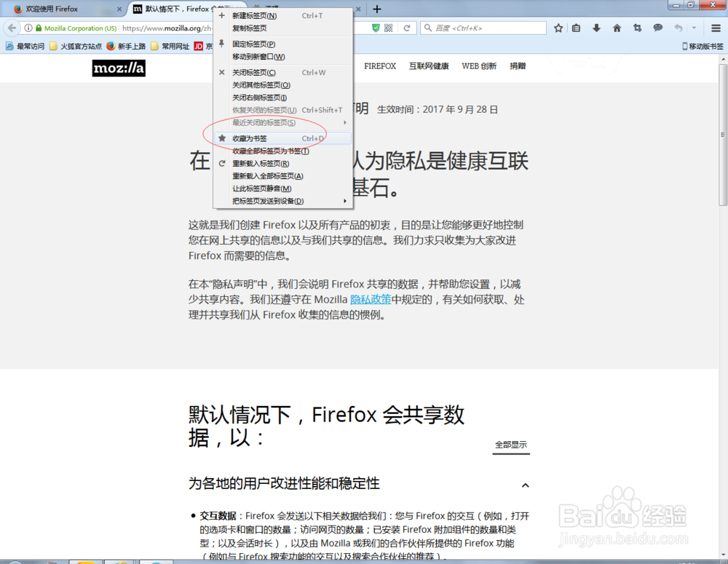
Task: Show bookmarks list toolbar icon
Action: tap(576, 28)
